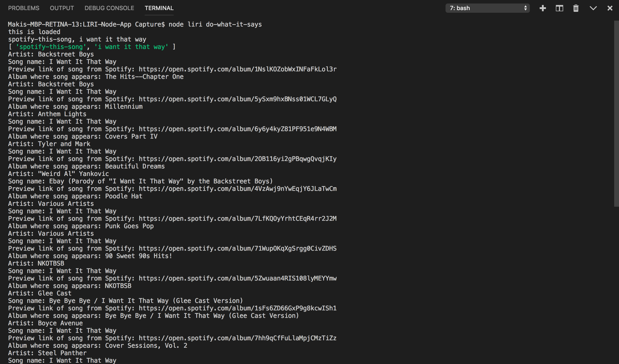Switch to the PROBLEMS tab
The image size is (619, 364).
(x=23, y=8)
